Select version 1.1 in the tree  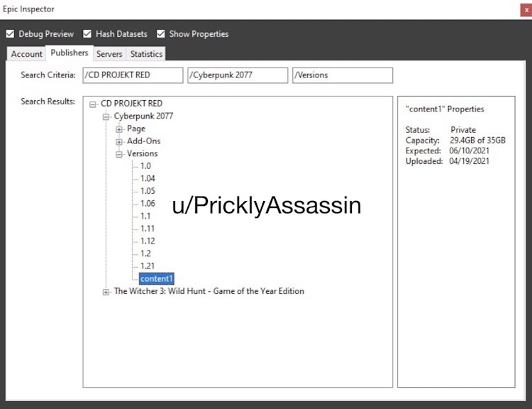point(145,216)
